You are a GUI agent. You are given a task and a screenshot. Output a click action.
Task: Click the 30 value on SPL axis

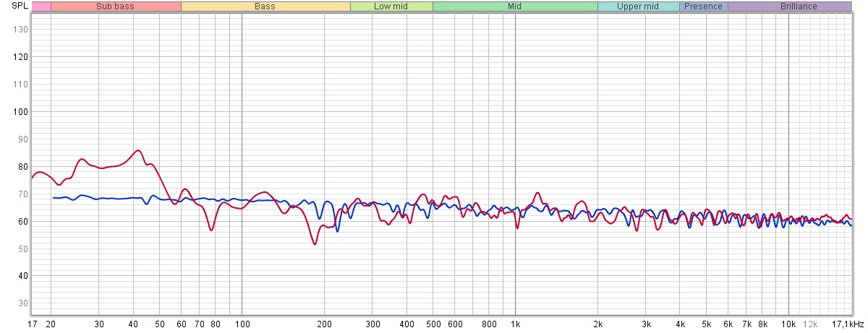point(22,303)
